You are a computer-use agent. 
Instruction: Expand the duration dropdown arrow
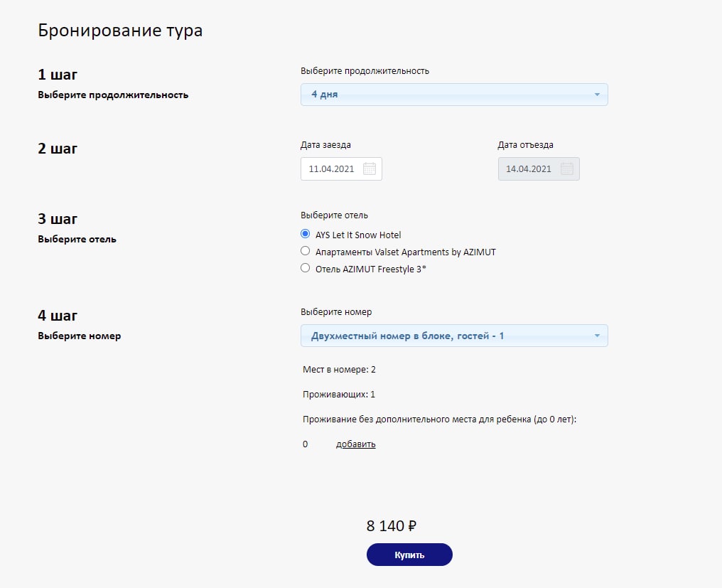pos(597,95)
